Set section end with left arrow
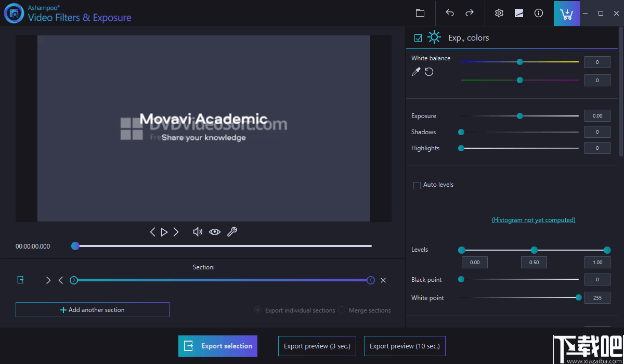 (61, 280)
